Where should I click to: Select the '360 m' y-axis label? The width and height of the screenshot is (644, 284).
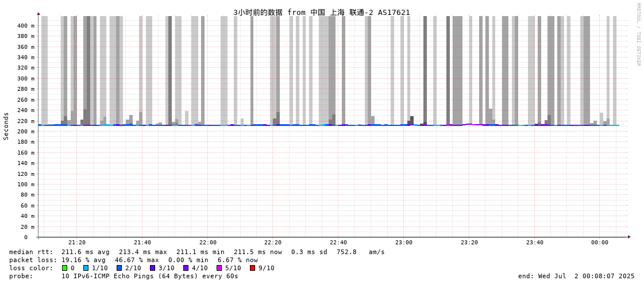(x=25, y=47)
